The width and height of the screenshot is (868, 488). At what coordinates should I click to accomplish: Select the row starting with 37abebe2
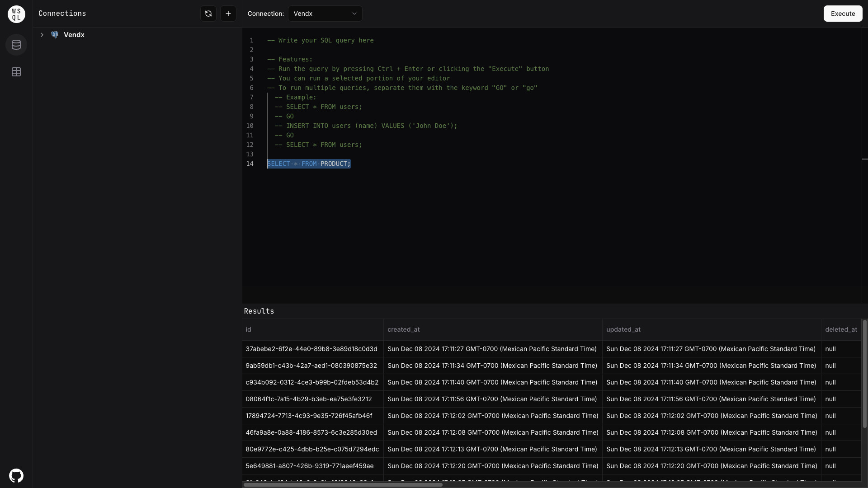311,349
